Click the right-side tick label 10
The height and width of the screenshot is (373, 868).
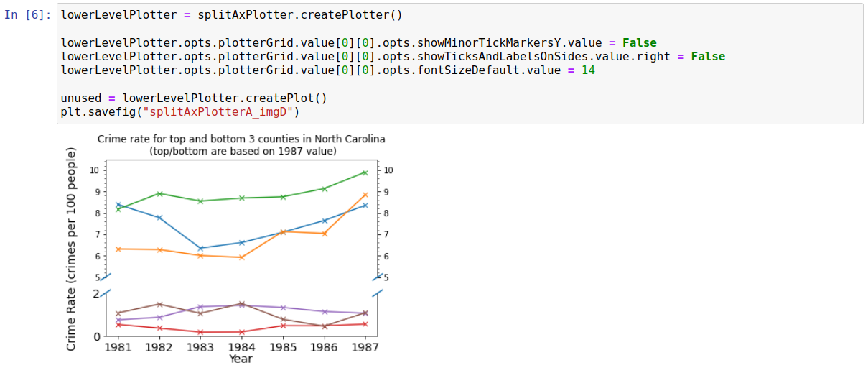pos(388,170)
